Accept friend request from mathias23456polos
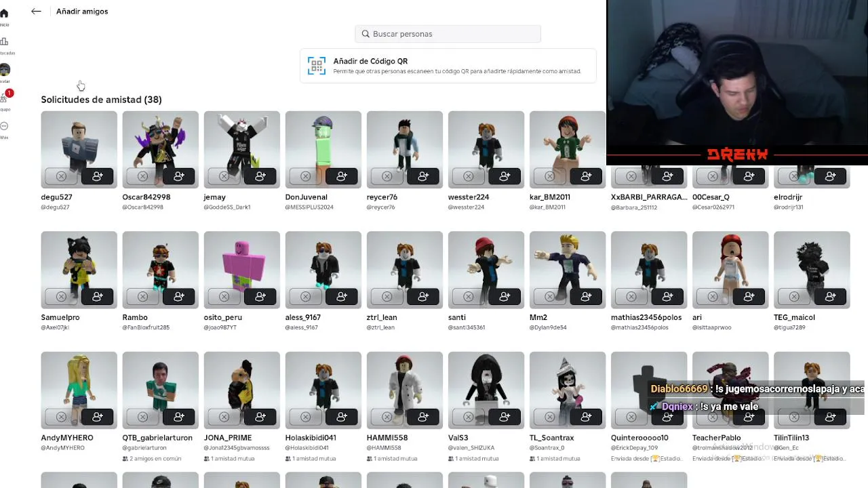The image size is (868, 488). coord(667,296)
